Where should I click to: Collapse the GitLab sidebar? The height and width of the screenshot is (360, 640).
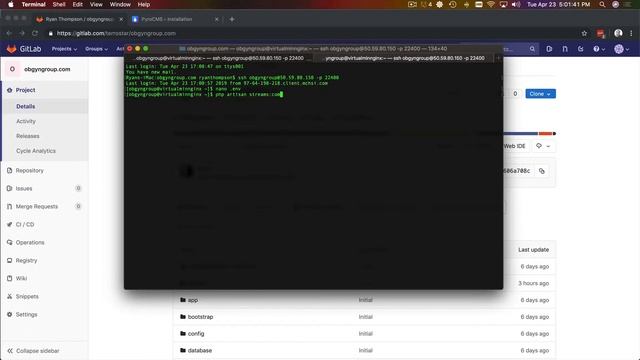33,351
